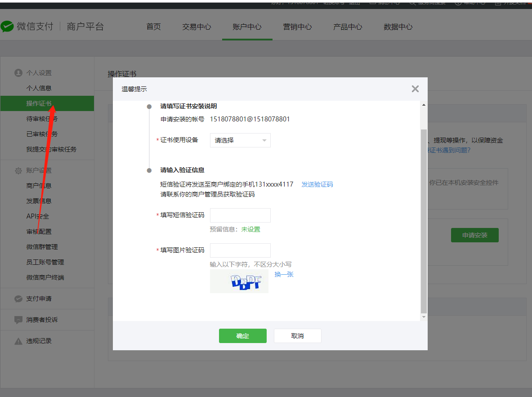Click the 账户设置 gear icon
Screen dimensions: 532x397
pos(18,171)
